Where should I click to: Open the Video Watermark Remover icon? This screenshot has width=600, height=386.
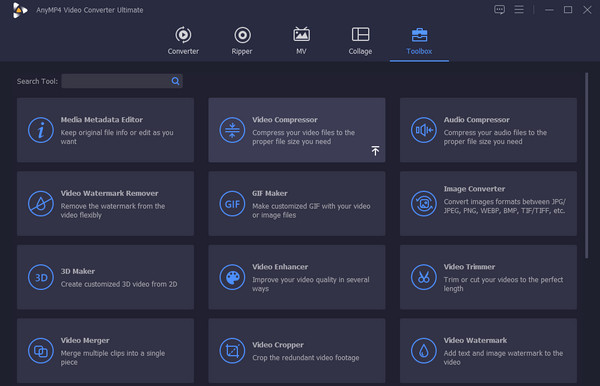tap(41, 204)
